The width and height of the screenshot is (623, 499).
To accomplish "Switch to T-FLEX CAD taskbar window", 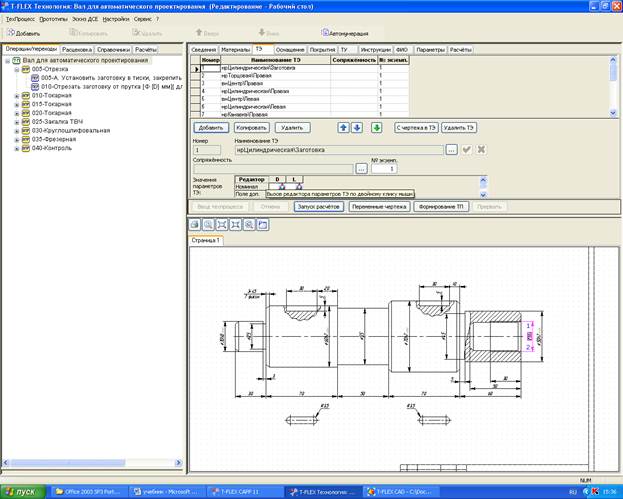I will click(x=402, y=492).
